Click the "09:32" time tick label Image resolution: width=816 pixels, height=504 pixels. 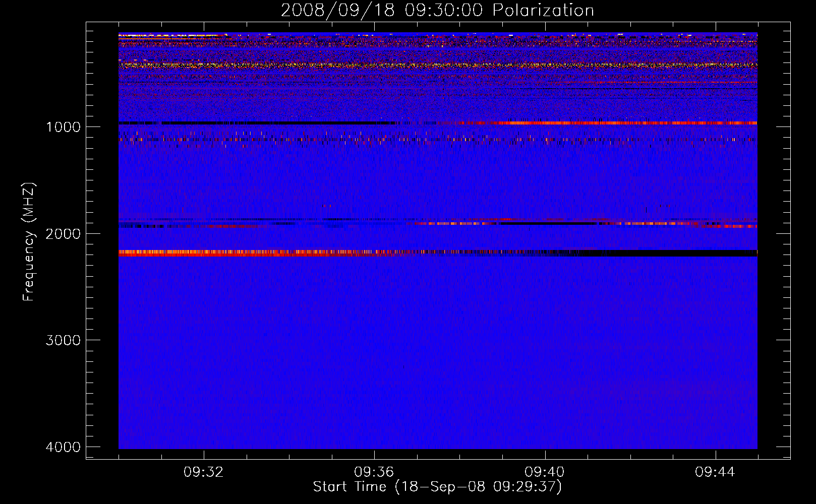tap(203, 472)
